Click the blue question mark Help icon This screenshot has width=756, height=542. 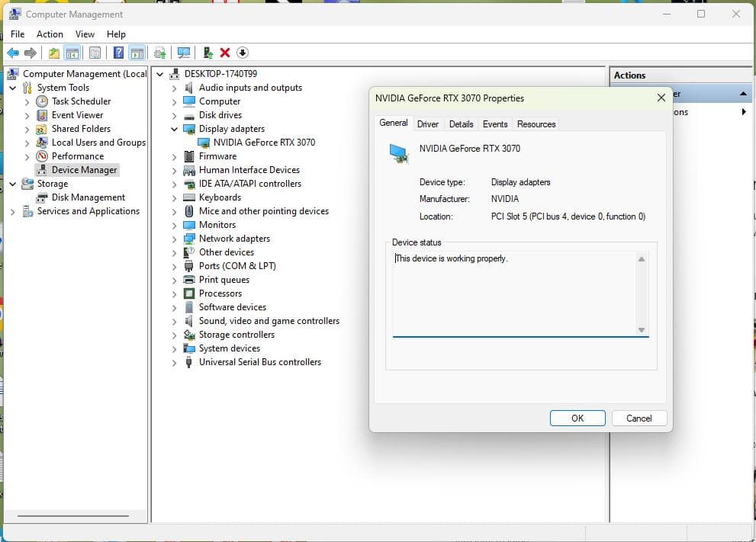(118, 53)
